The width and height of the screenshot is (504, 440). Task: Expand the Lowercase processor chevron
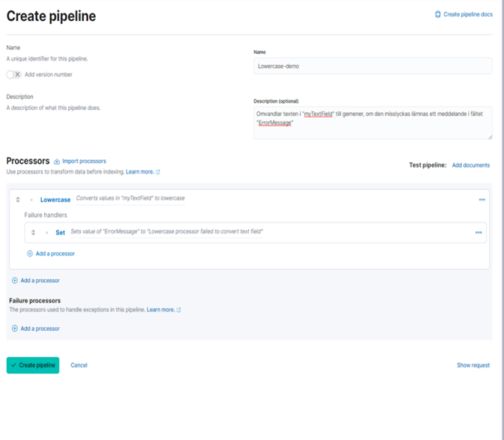[31, 200]
